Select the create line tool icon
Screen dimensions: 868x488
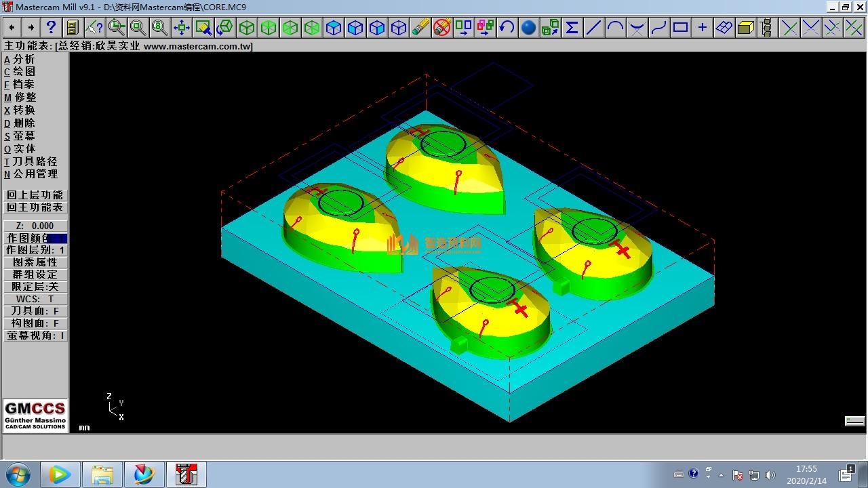click(593, 28)
